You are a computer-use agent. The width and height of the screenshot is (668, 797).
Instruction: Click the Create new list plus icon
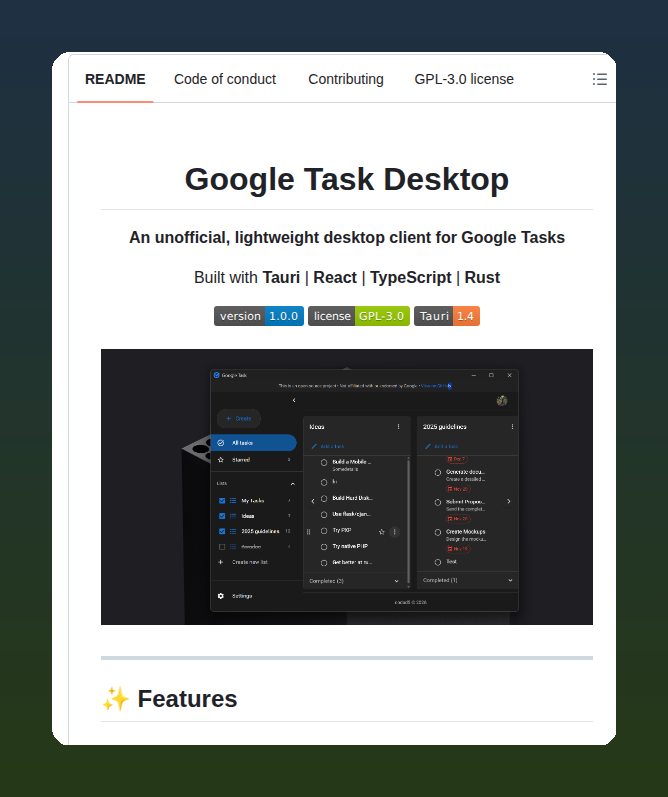coord(221,562)
